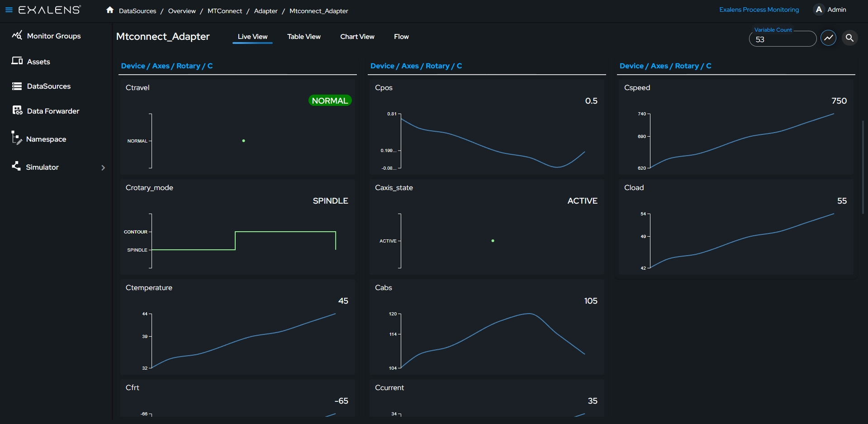Open Assets in sidebar
868x424 pixels.
38,62
